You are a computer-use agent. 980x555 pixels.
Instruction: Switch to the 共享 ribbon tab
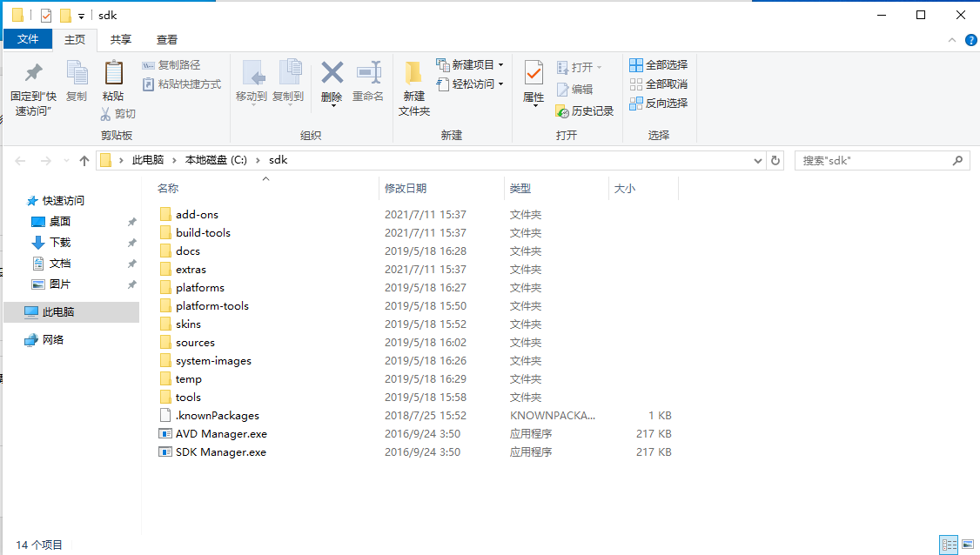coord(121,39)
